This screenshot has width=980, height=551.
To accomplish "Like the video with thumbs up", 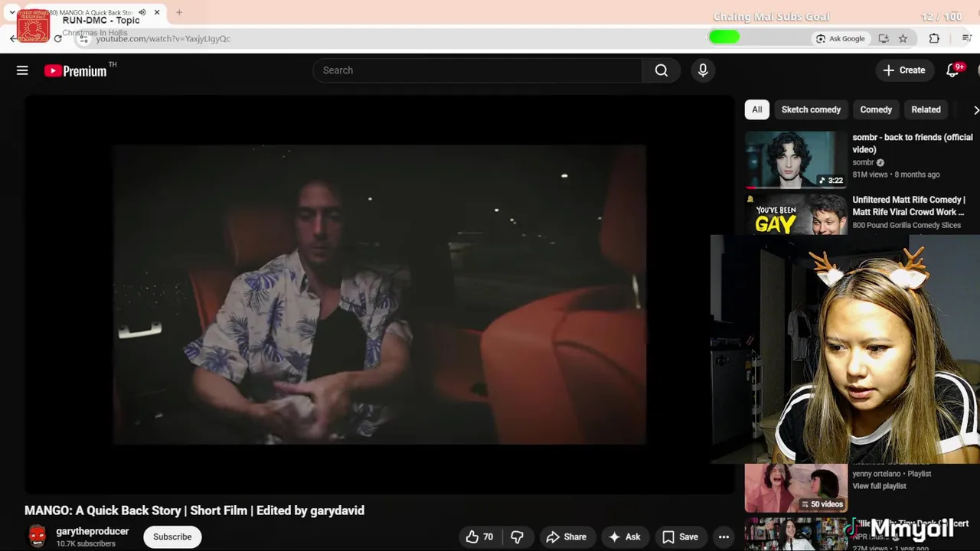I will point(480,537).
